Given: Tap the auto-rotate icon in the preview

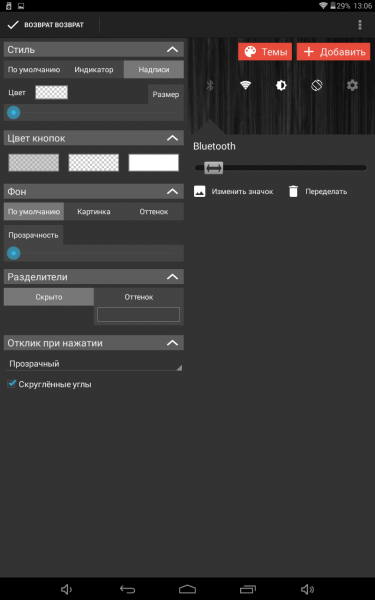Looking at the screenshot, I should point(316,85).
